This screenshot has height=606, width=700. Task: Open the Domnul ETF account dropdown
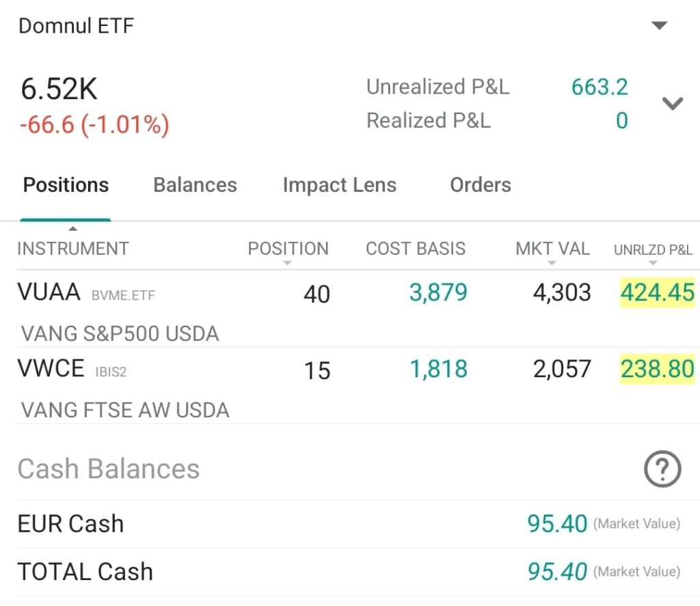pyautogui.click(x=658, y=26)
